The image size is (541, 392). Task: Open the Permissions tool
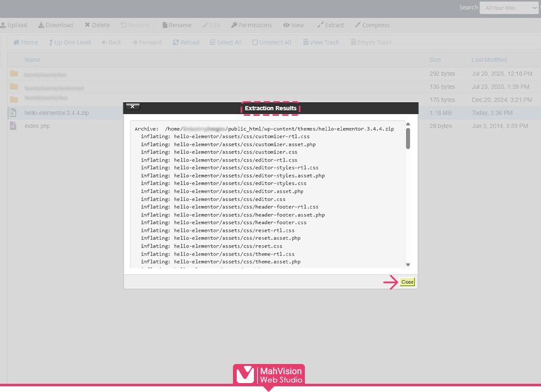pyautogui.click(x=251, y=25)
